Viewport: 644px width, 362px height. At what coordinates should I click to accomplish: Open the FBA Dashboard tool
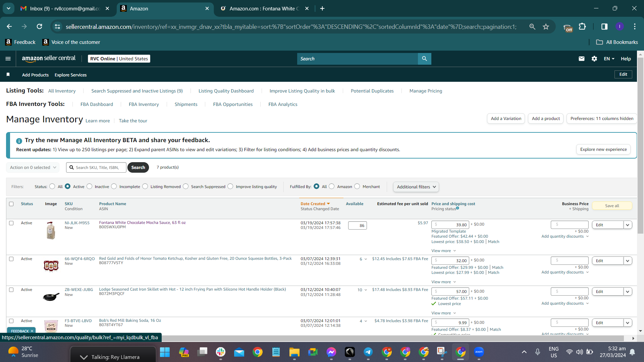point(97,104)
